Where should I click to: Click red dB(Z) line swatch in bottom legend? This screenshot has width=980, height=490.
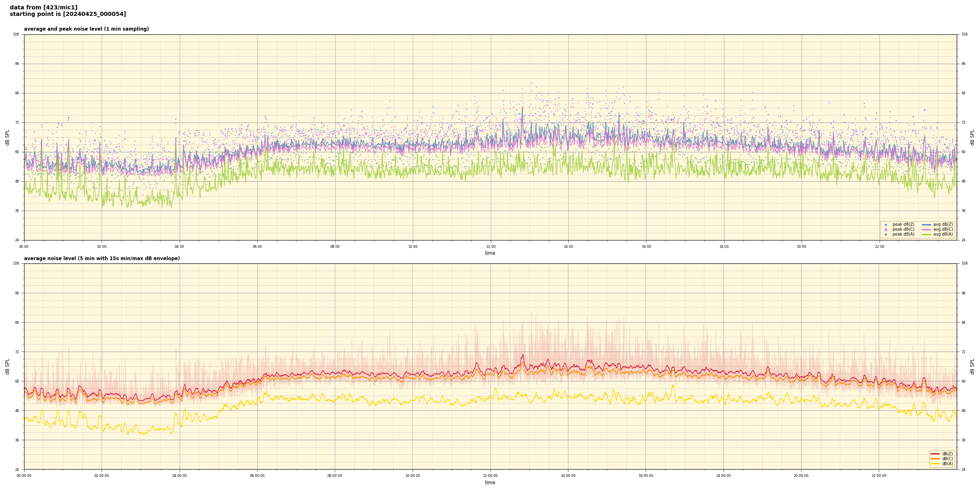coord(935,454)
